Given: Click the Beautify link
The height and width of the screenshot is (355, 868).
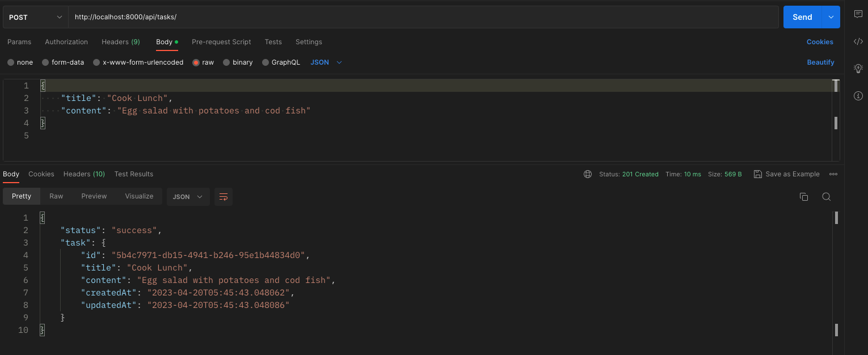Looking at the screenshot, I should 820,62.
